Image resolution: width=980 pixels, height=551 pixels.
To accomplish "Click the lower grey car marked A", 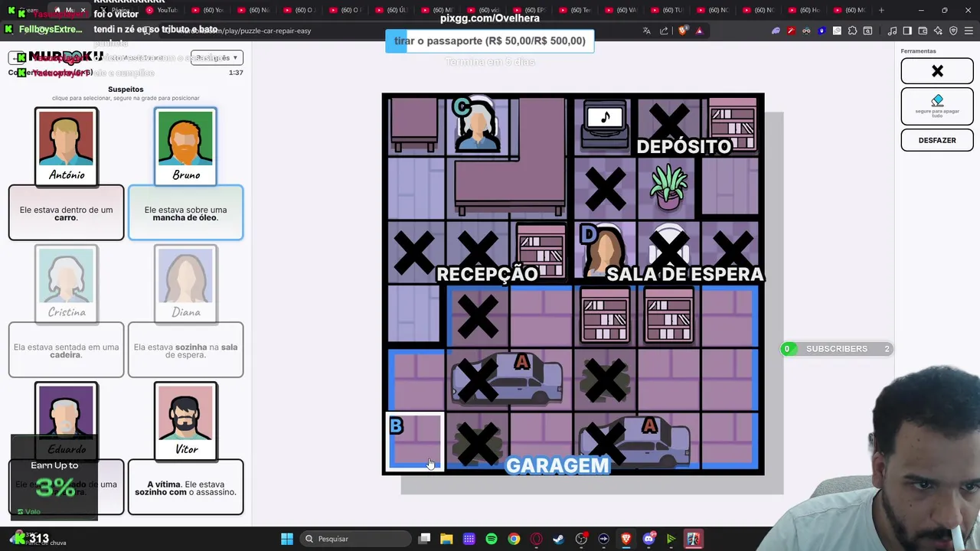I will pos(635,442).
